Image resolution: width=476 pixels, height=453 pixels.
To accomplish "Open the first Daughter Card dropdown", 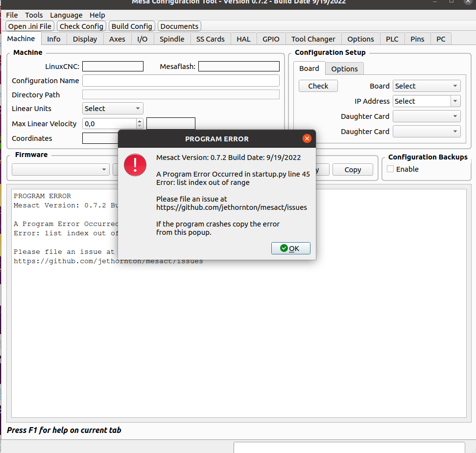I will tap(427, 116).
